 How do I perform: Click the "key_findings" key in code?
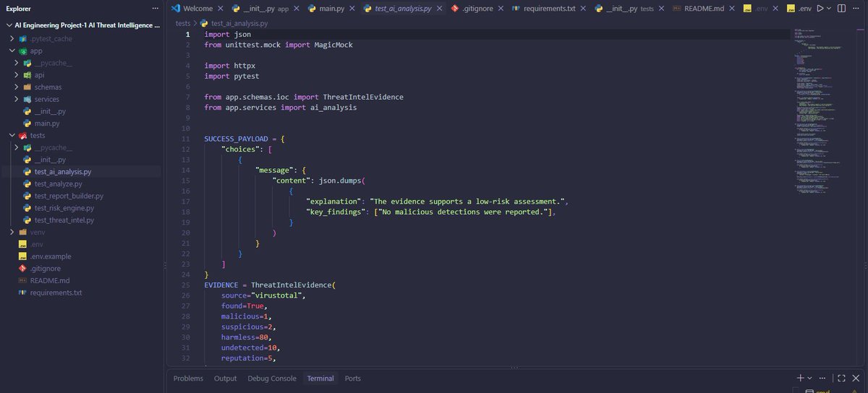coord(335,212)
